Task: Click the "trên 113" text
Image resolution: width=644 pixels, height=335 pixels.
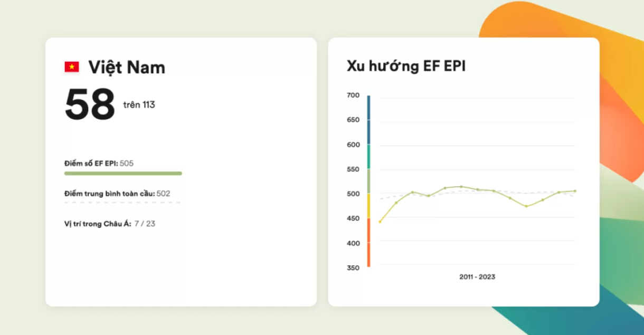Action: tap(139, 104)
